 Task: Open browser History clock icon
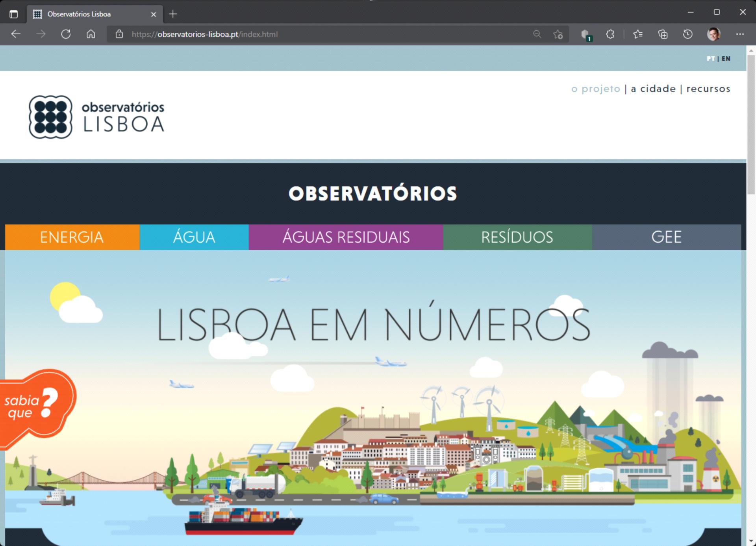(x=688, y=34)
